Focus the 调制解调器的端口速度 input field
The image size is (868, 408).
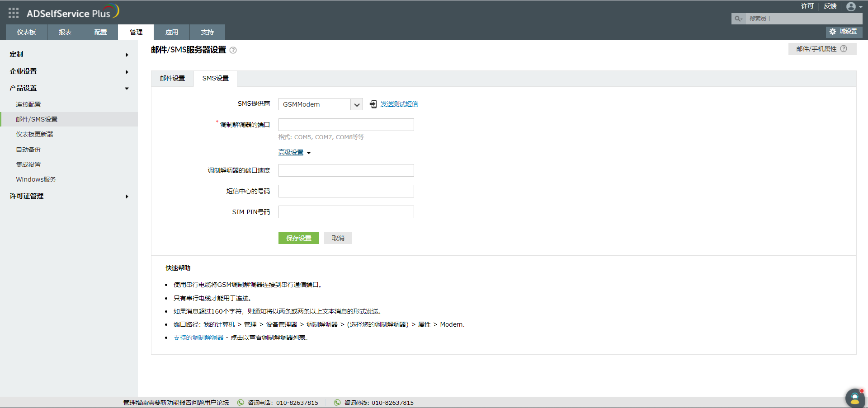[x=346, y=170]
